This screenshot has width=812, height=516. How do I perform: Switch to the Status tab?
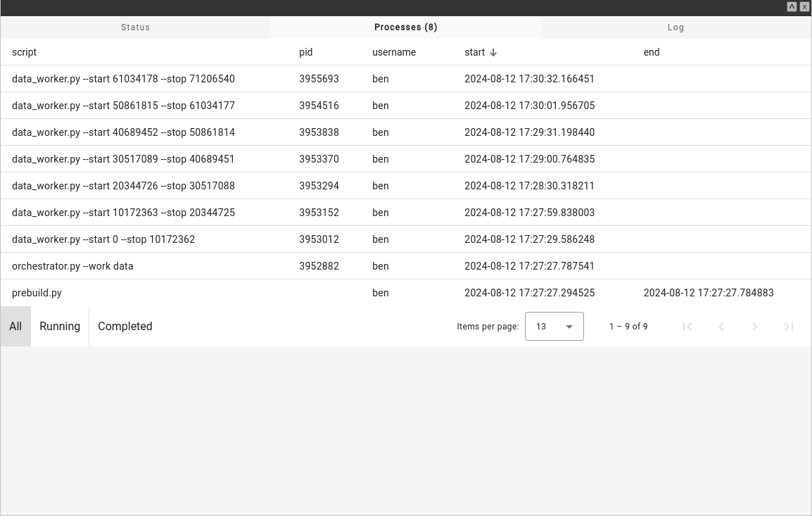(x=135, y=27)
